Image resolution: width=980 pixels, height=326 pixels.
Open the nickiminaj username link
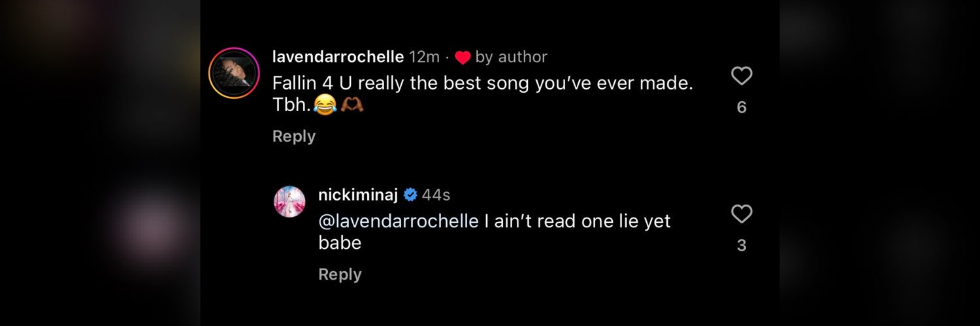[358, 195]
